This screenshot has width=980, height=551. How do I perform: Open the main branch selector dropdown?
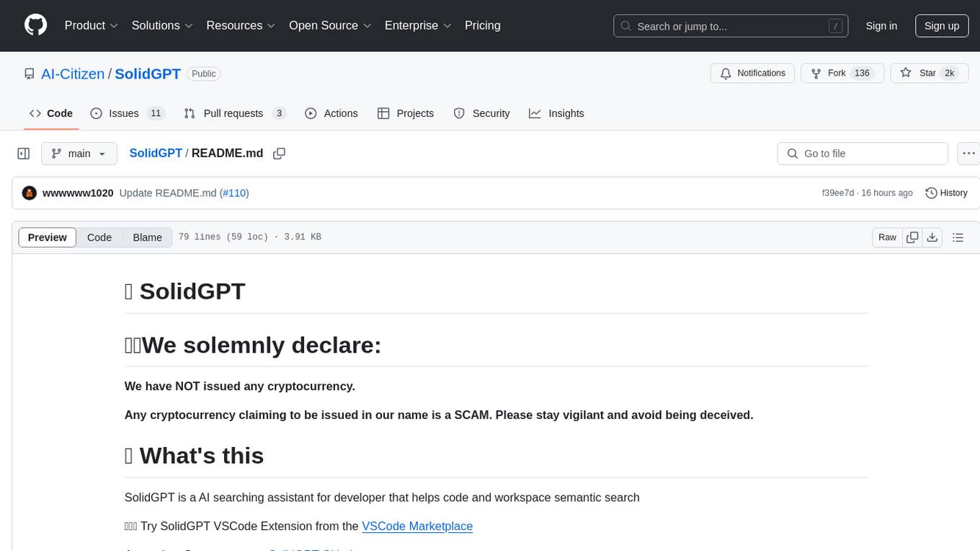[x=79, y=154]
